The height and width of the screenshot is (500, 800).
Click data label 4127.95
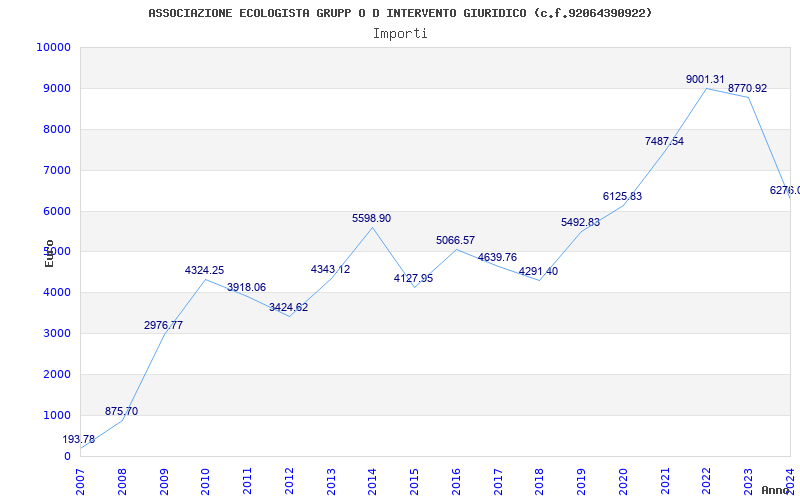[x=413, y=279]
